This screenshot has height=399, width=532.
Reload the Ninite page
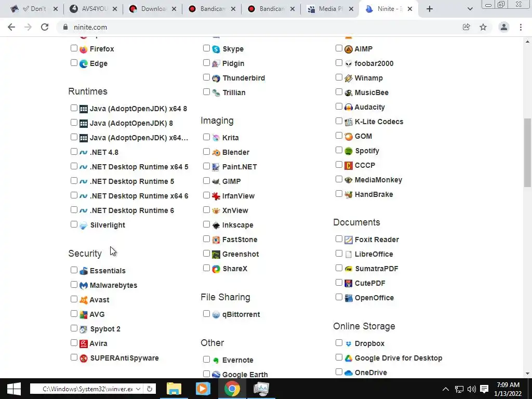(45, 27)
